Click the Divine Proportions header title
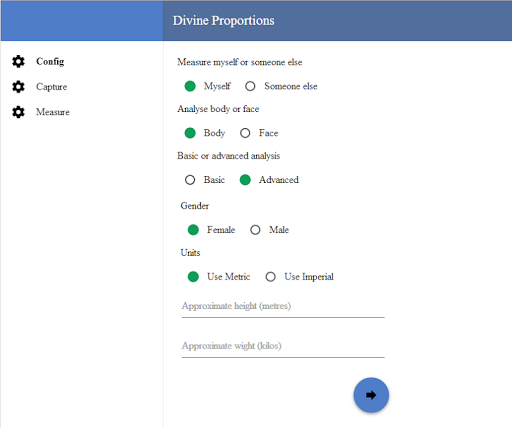512x428 pixels. [x=223, y=21]
